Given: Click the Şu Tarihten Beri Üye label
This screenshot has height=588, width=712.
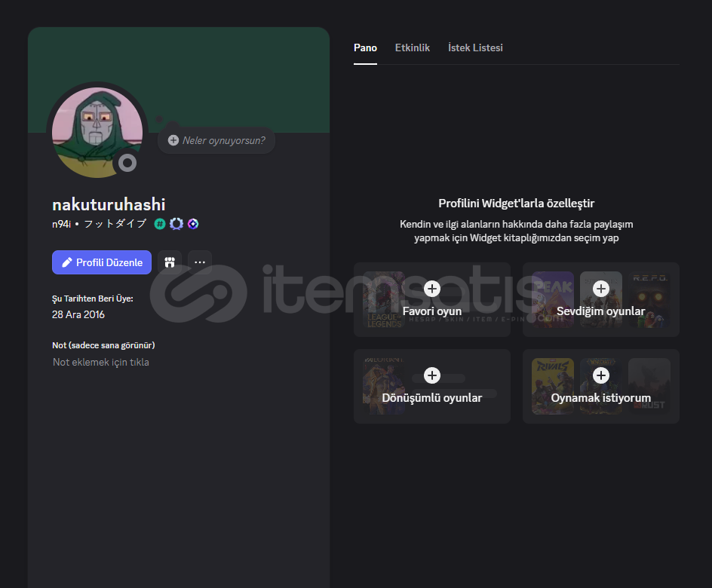Looking at the screenshot, I should [x=93, y=299].
